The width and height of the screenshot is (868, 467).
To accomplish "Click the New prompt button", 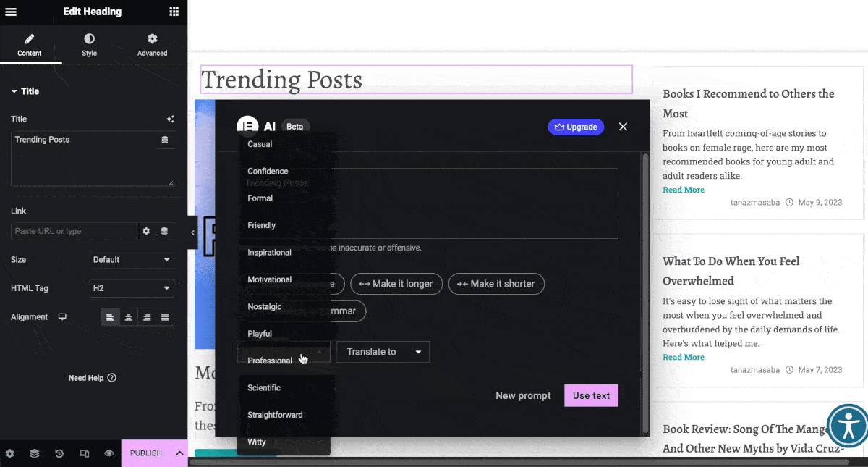I will (523, 396).
